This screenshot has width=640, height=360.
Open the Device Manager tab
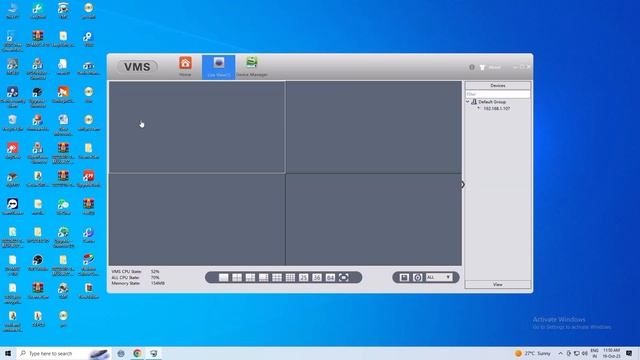pyautogui.click(x=252, y=67)
